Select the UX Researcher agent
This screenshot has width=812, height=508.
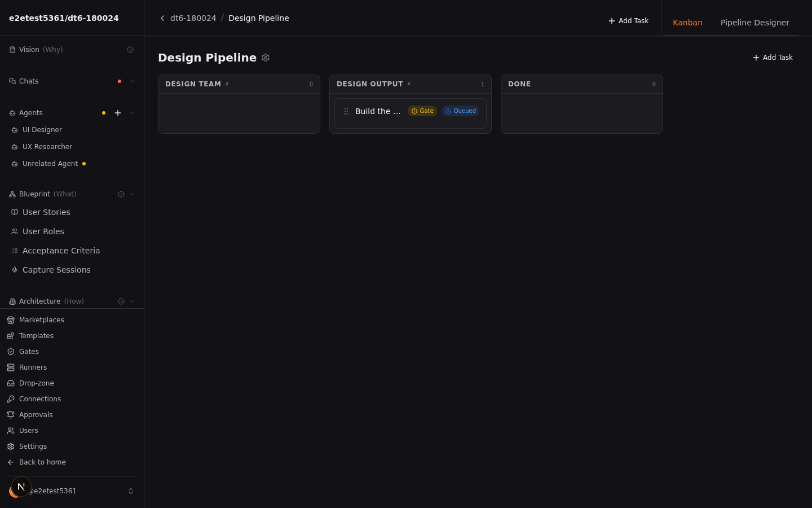pyautogui.click(x=47, y=147)
